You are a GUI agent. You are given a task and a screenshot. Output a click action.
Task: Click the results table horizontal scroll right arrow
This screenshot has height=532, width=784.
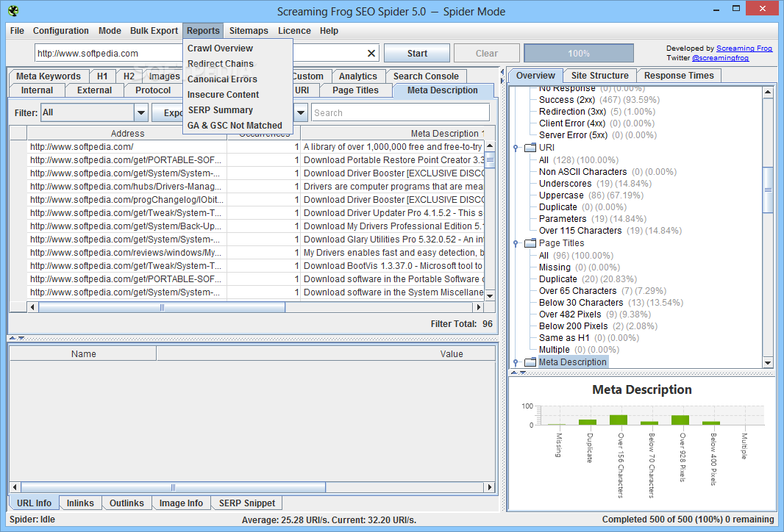(479, 307)
